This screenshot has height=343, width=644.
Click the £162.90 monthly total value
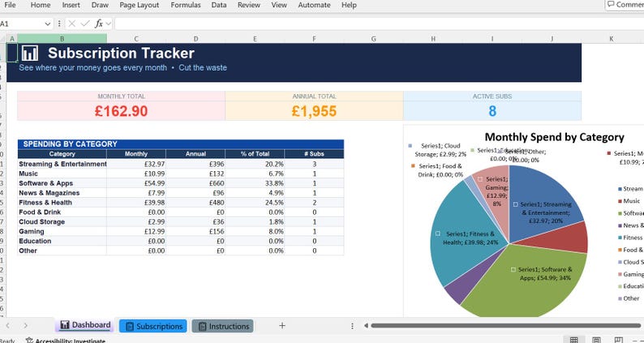pyautogui.click(x=121, y=111)
